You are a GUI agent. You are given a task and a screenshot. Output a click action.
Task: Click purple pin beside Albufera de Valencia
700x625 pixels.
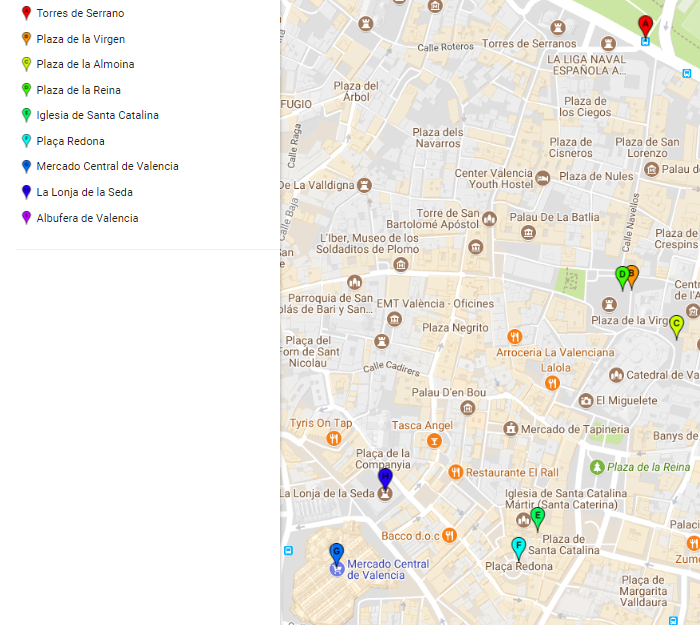[26, 217]
